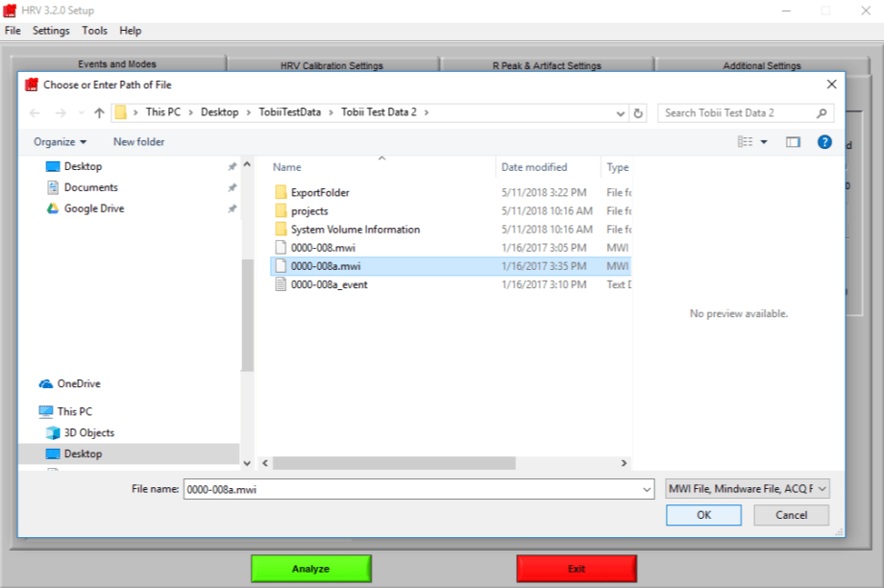Screen dimensions: 884x588
Task: Click the folder icon in the address bar
Action: pyautogui.click(x=119, y=111)
